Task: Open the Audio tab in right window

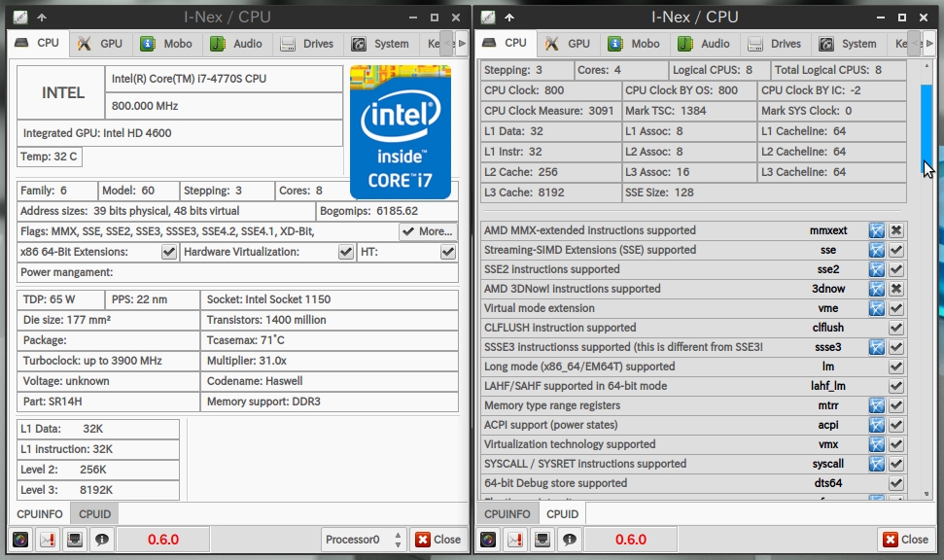Action: click(x=704, y=44)
